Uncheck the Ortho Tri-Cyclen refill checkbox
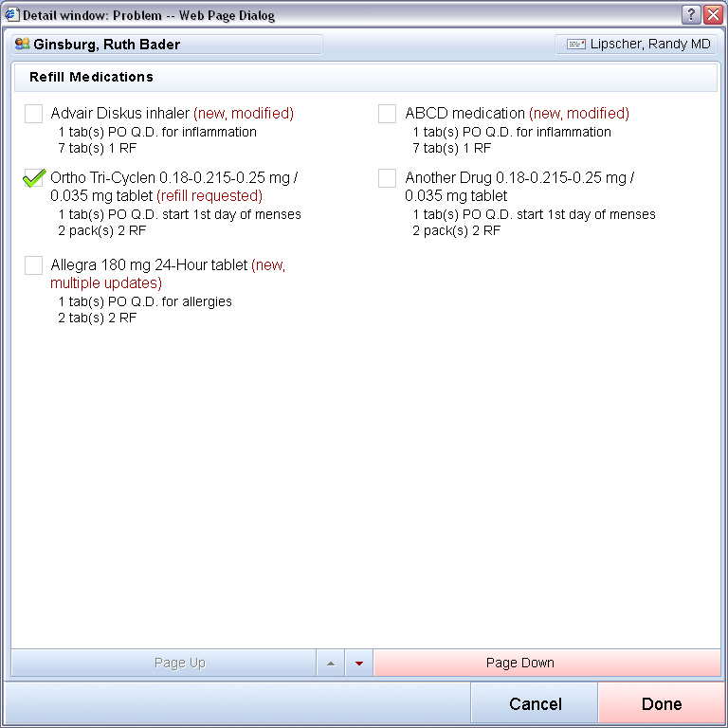 pos(33,178)
